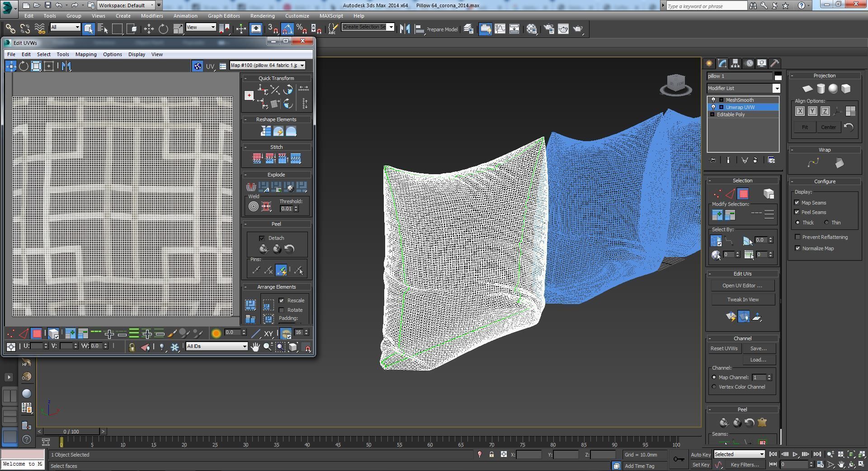The image size is (868, 471).
Task: Open the selection filter All dropdown
Action: pyautogui.click(x=66, y=27)
